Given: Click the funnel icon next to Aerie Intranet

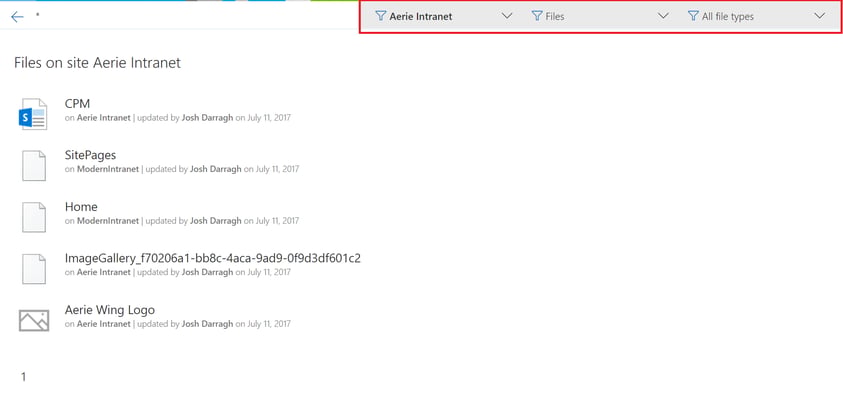Looking at the screenshot, I should pyautogui.click(x=381, y=16).
